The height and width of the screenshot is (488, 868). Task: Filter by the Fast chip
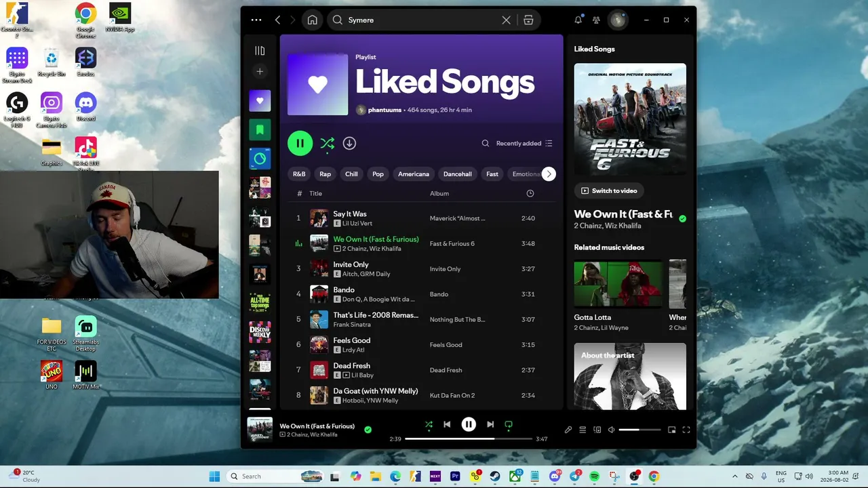point(492,174)
